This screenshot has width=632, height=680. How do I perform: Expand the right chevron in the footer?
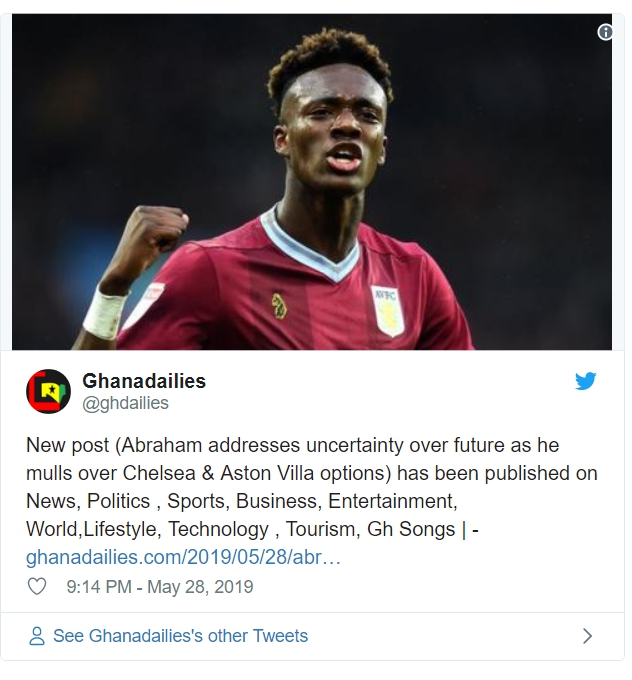[587, 636]
